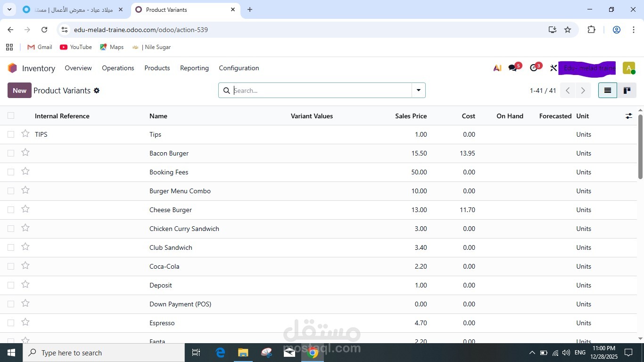Screen dimensions: 644x362
Task: Go to previous page of records
Action: [x=568, y=90]
